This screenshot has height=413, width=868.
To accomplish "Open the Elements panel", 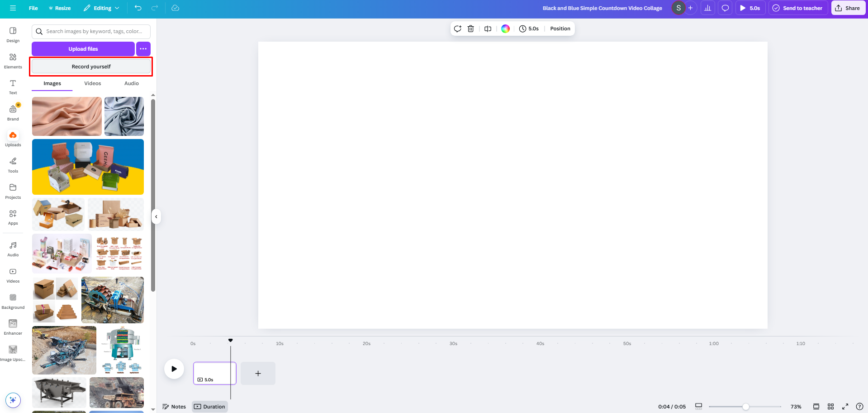I will (12, 60).
